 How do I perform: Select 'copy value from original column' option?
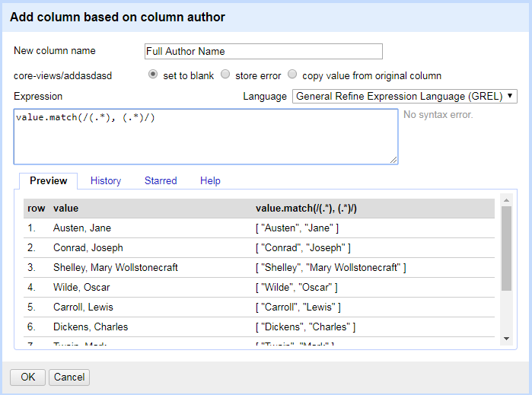pos(292,75)
